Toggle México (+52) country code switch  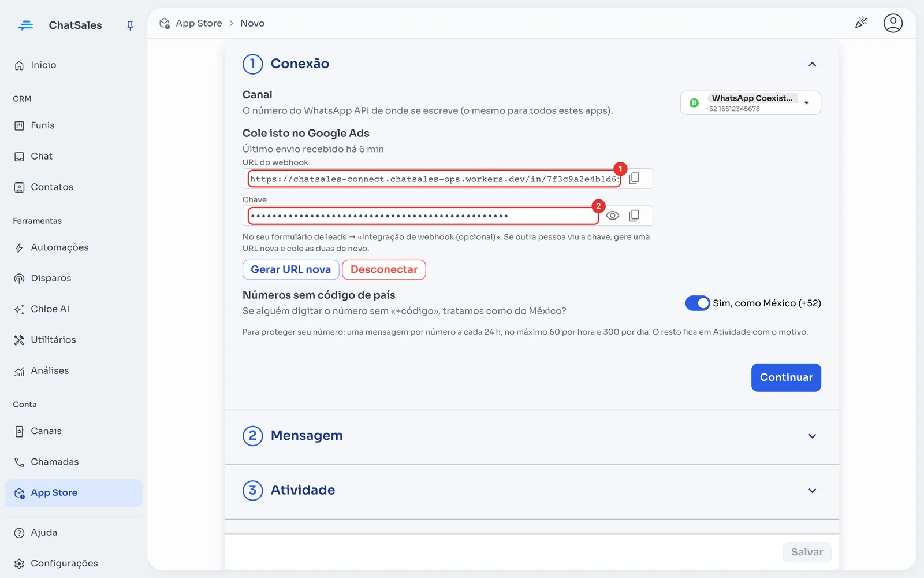pos(698,303)
